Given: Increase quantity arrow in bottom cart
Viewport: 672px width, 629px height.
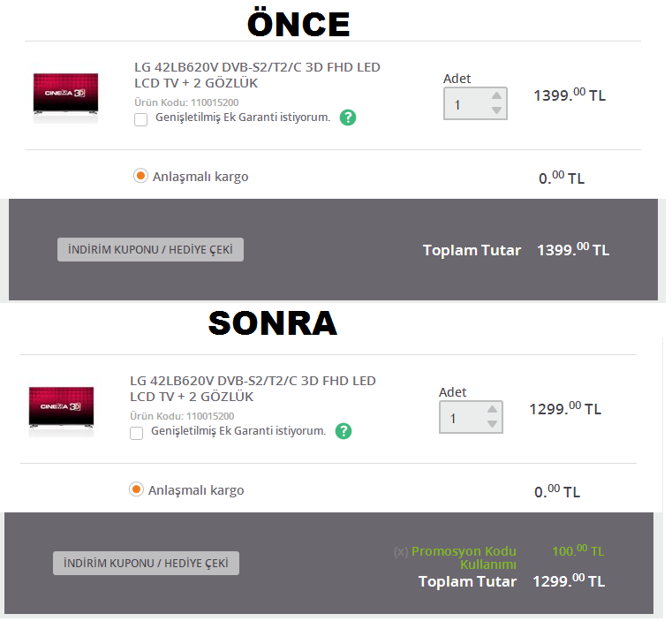Looking at the screenshot, I should click(492, 409).
